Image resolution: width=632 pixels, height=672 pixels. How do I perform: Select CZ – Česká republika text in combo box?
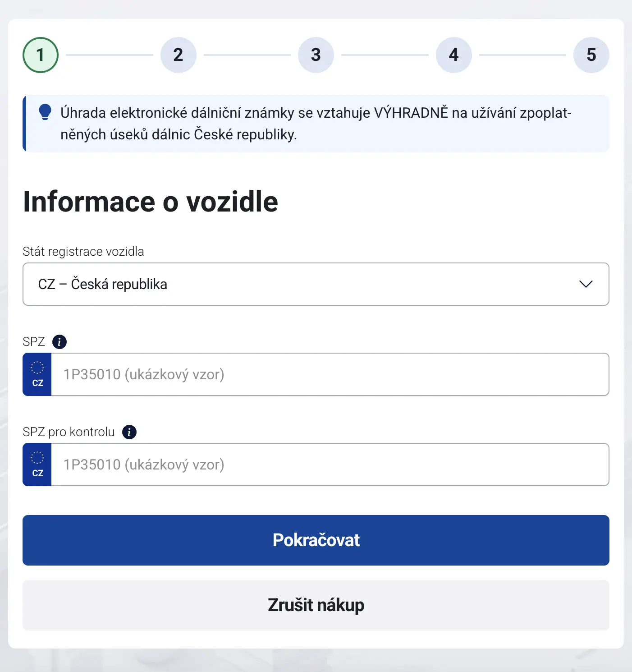point(103,284)
